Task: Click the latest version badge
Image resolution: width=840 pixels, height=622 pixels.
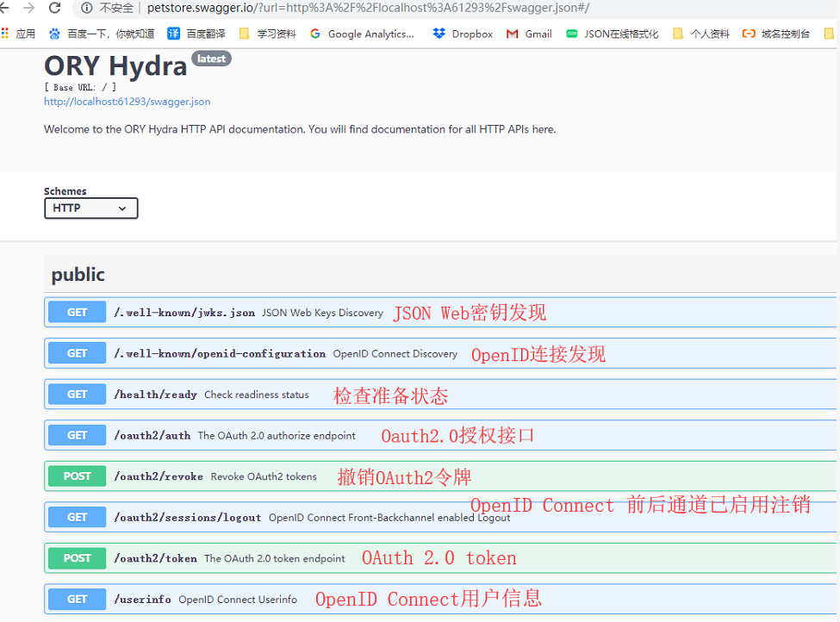Action: [212, 59]
